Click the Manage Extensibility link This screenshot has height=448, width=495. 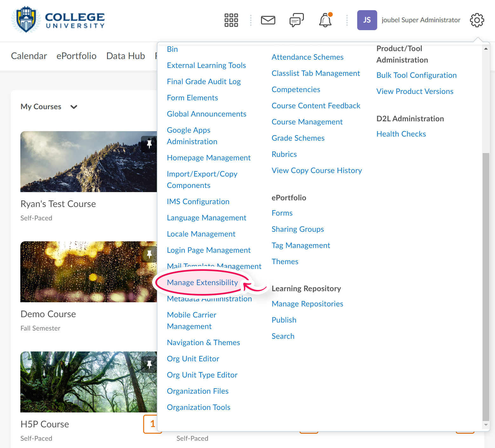202,283
